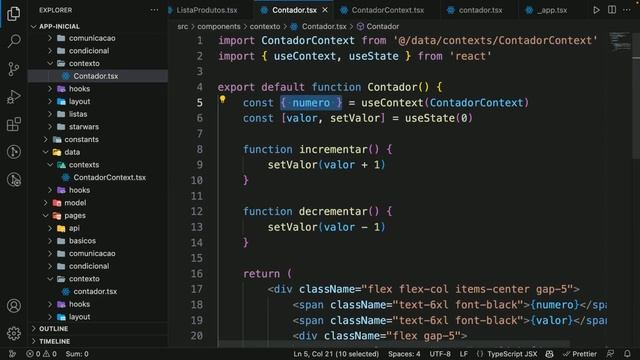
Task: Open the GitLens inspect icon with small lens
Action: click(x=13, y=180)
